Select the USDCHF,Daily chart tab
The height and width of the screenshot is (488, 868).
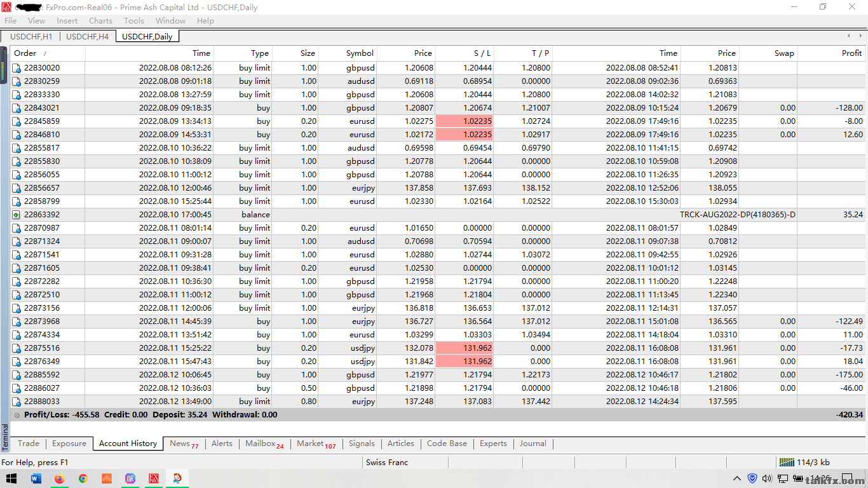point(147,36)
